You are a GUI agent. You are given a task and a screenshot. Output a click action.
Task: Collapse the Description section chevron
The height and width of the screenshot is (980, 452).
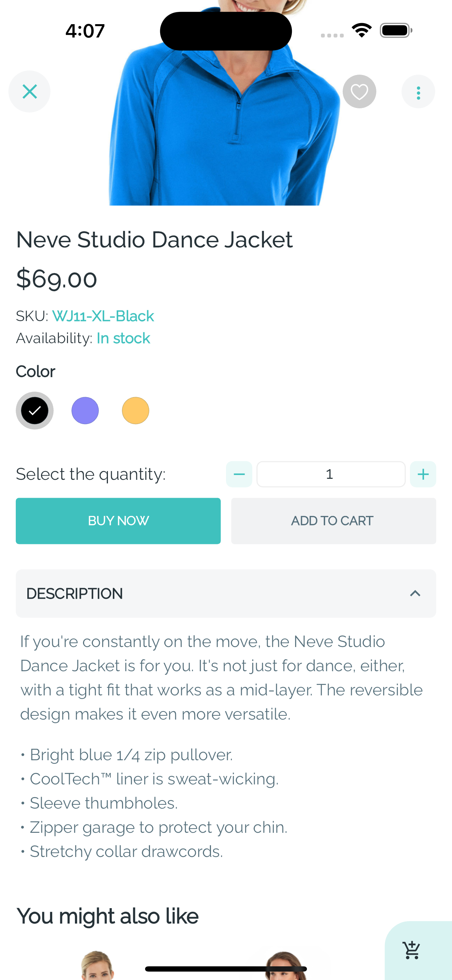coord(415,593)
